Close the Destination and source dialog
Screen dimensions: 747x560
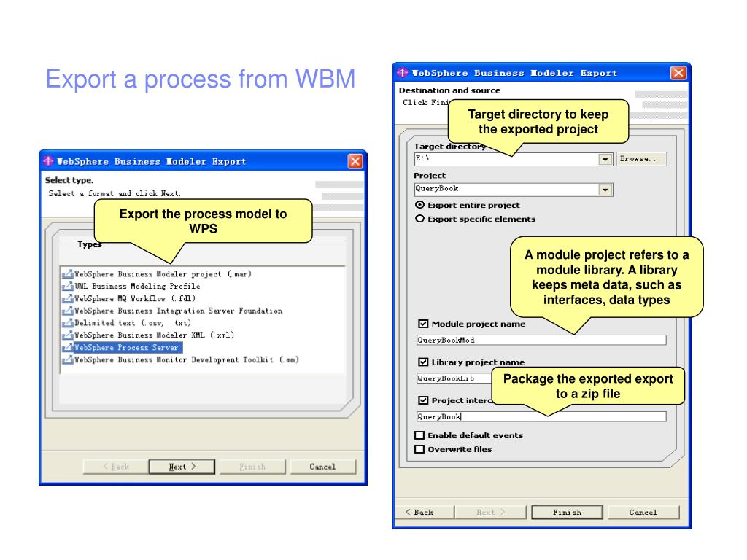(678, 73)
